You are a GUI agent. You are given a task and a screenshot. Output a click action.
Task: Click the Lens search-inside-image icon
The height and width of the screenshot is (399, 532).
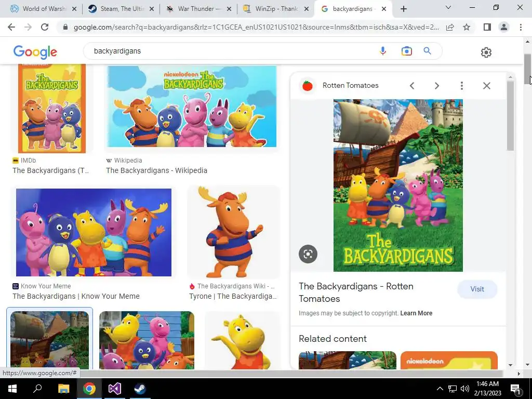(308, 254)
